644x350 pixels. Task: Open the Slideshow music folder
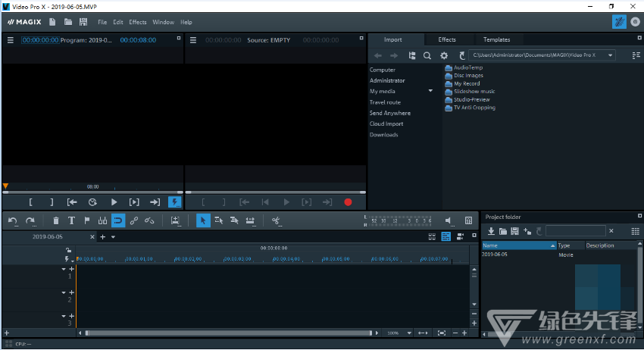click(x=470, y=92)
